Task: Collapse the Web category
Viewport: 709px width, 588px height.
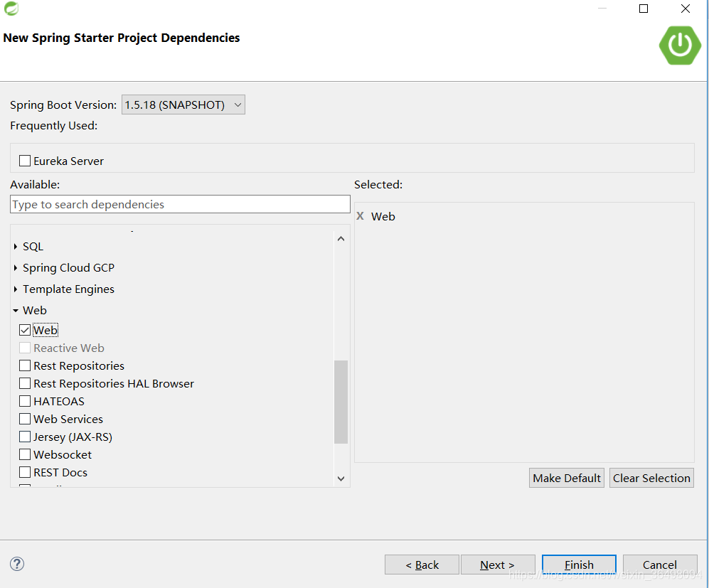Action: [16, 311]
